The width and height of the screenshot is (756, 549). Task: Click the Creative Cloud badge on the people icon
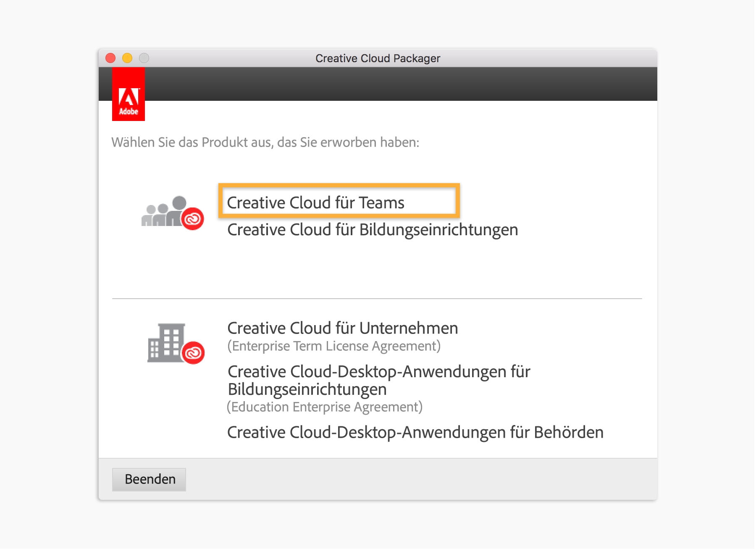coord(193,219)
